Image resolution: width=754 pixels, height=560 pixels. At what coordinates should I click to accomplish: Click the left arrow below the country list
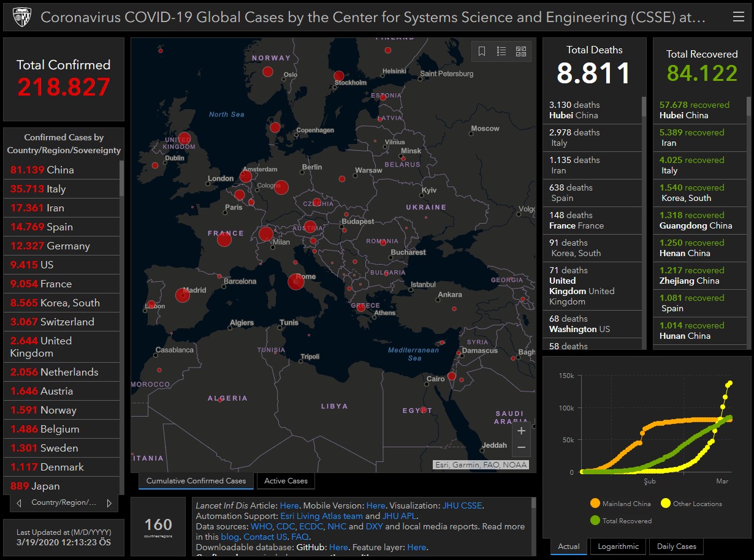point(19,503)
